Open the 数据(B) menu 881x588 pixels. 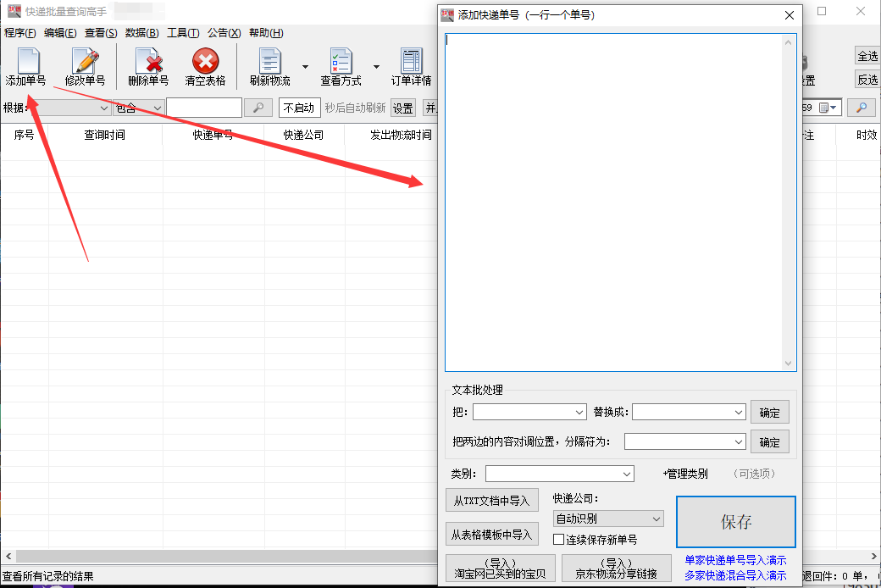point(140,32)
